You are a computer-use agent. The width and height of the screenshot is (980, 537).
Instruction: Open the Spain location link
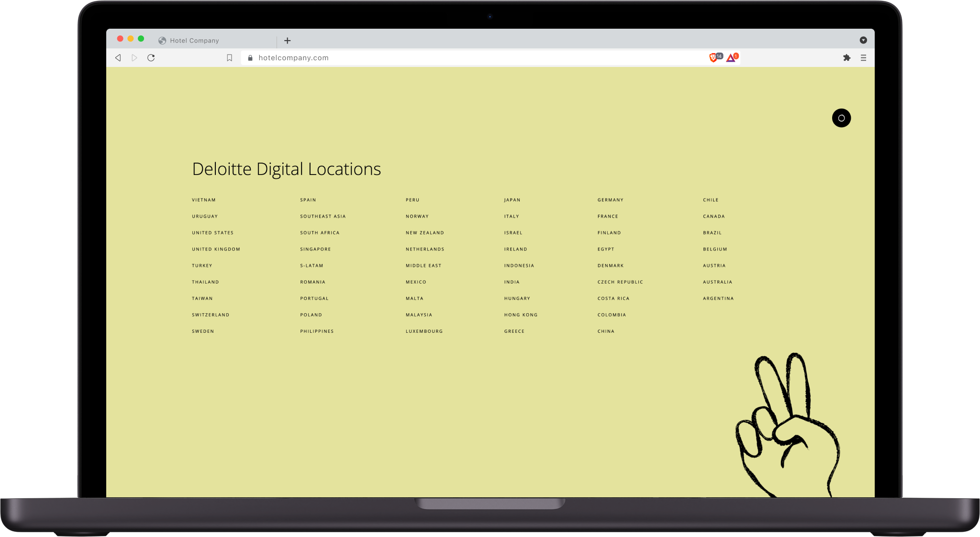pos(308,200)
